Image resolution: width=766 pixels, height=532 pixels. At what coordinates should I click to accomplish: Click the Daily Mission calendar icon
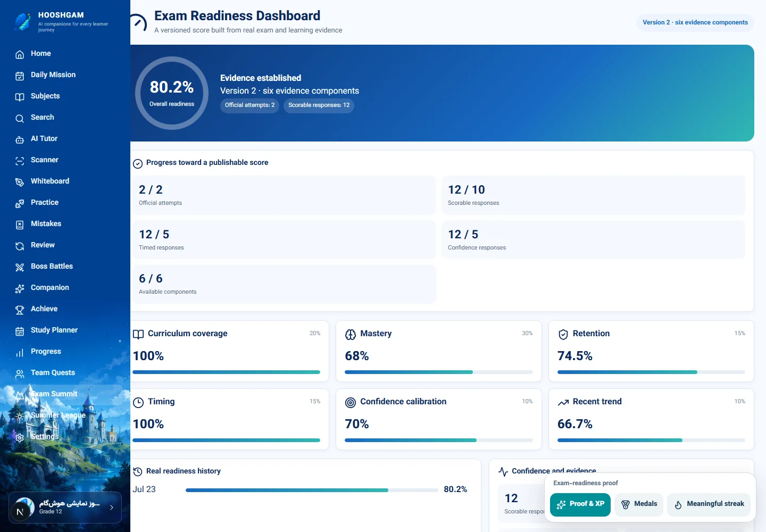pos(20,76)
